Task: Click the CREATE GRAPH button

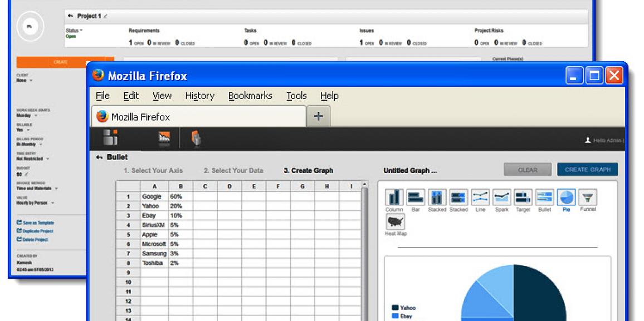Action: pos(588,170)
